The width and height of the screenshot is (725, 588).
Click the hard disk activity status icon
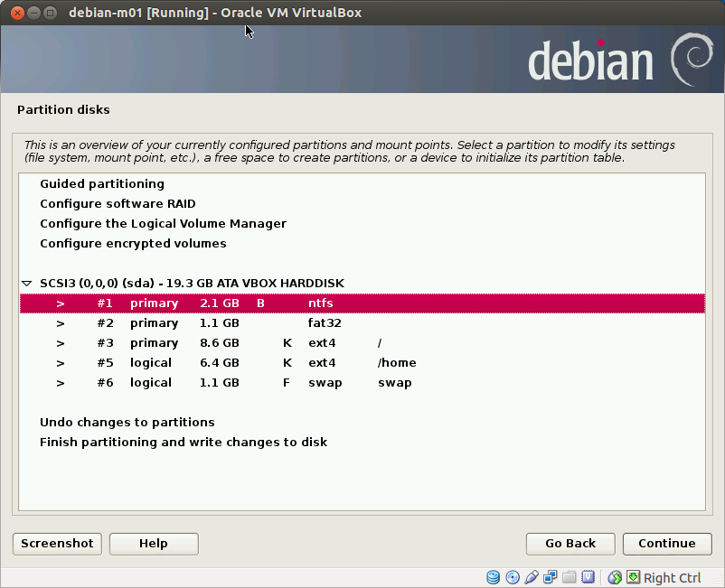click(x=494, y=577)
